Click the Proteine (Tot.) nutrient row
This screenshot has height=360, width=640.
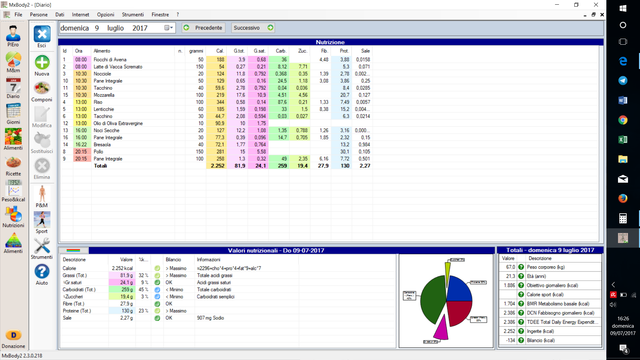point(180,311)
